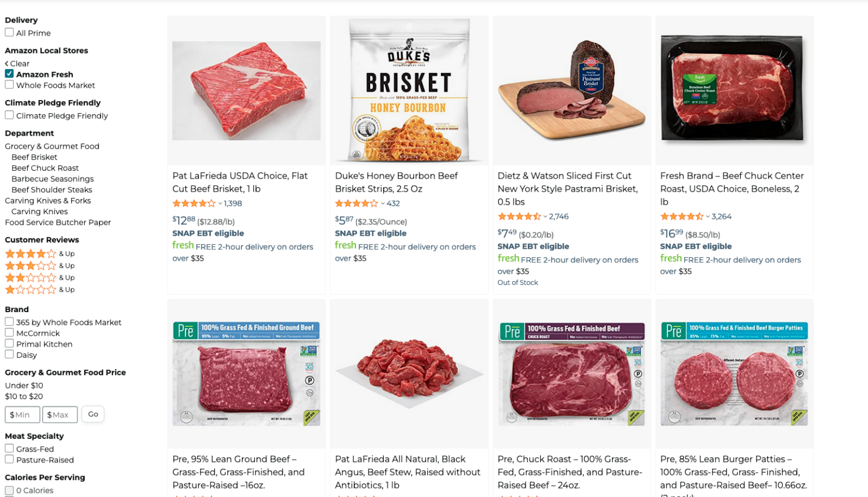Viewport: 868px width, 497px height.
Task: Toggle the All Prime checkbox
Action: pyautogui.click(x=9, y=32)
